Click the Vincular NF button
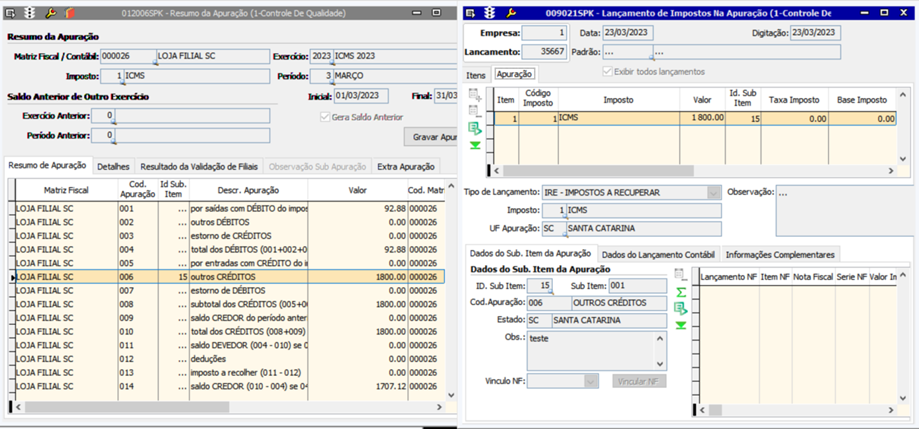Screen dimensions: 919x429 click(x=638, y=381)
